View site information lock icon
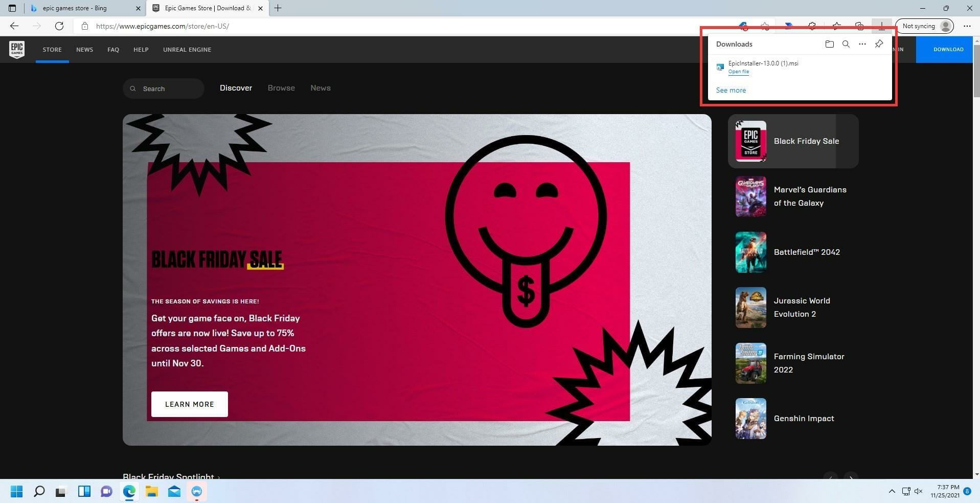 [85, 26]
